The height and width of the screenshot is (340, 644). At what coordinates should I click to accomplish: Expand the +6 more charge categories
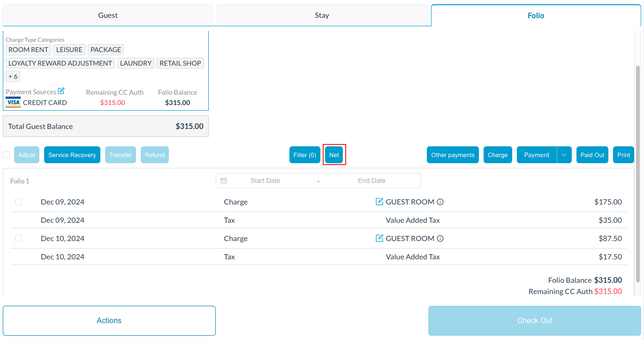[13, 76]
